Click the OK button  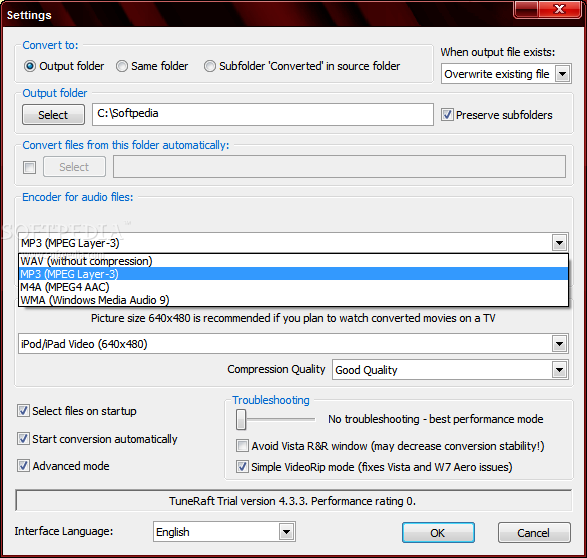(438, 533)
